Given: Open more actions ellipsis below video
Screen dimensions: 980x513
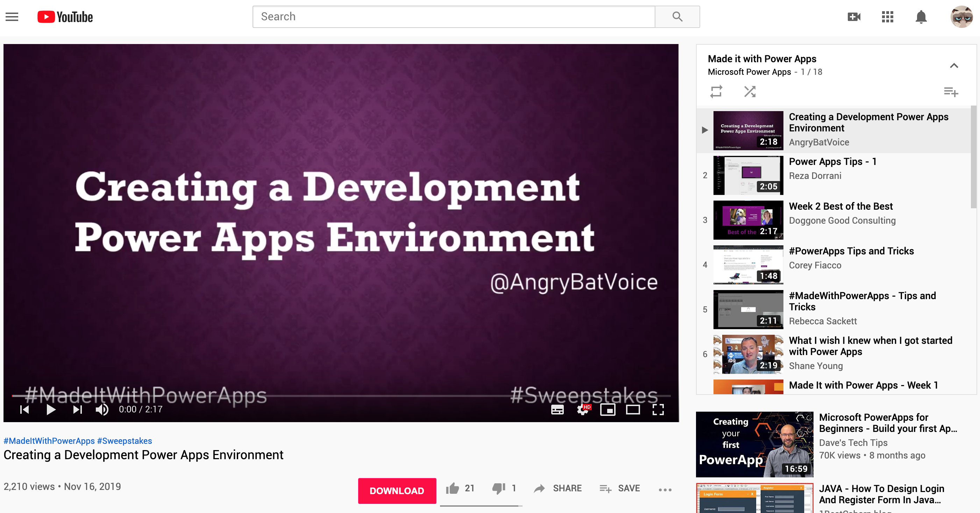Looking at the screenshot, I should [665, 490].
